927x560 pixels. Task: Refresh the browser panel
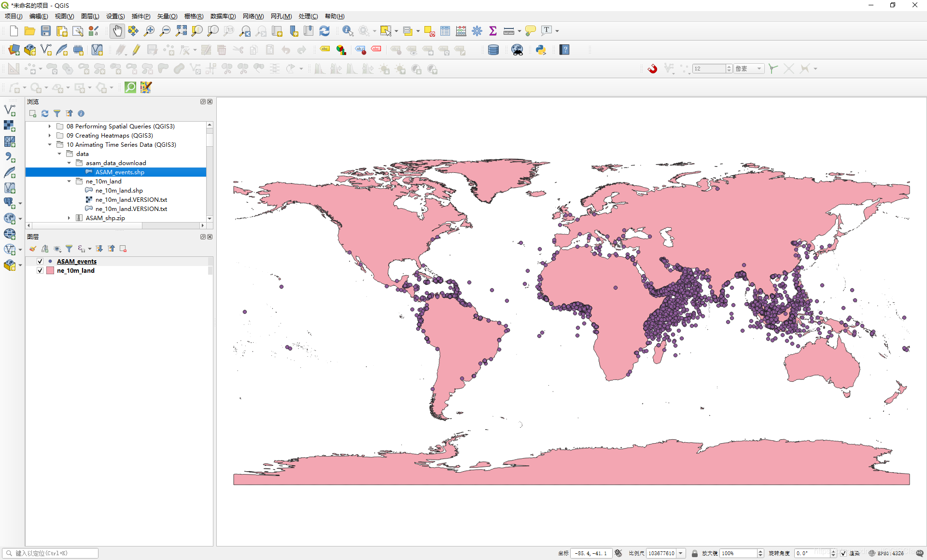point(45,113)
